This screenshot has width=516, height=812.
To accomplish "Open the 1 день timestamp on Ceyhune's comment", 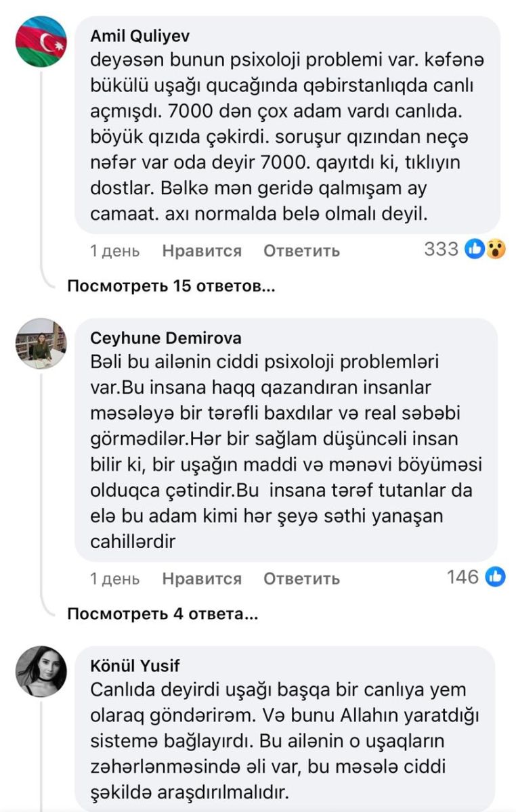I will tap(115, 579).
